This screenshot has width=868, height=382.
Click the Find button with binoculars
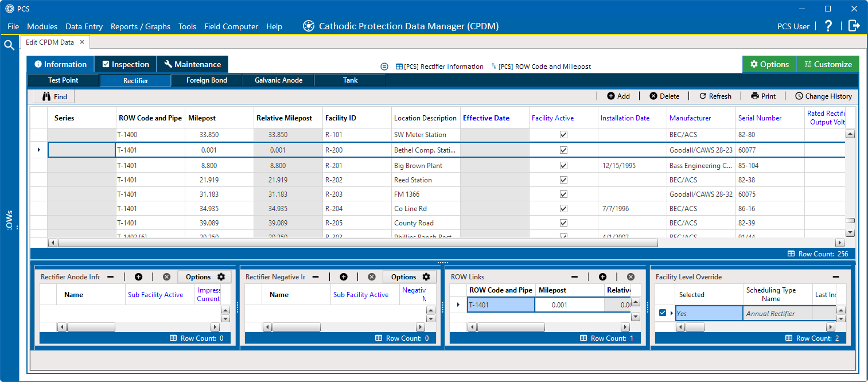click(x=54, y=96)
